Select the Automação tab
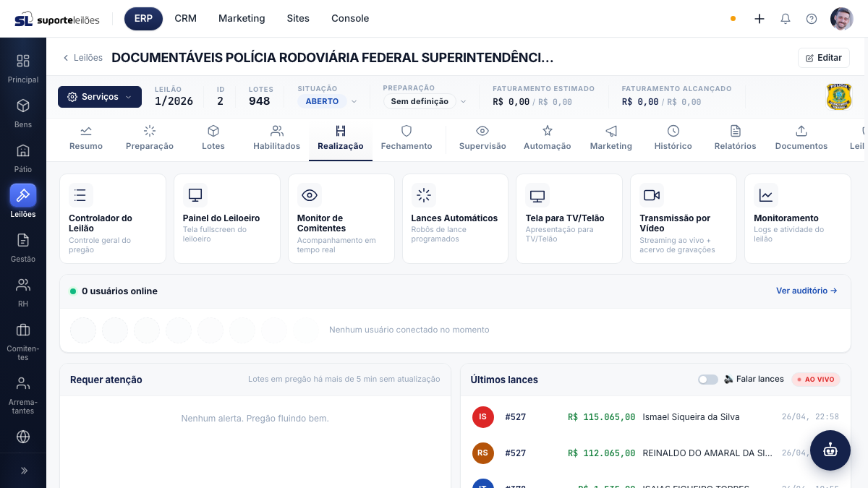The width and height of the screenshot is (868, 488). 548,138
